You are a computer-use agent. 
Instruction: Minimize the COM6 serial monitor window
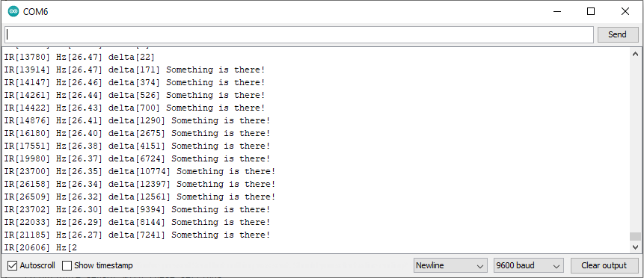(x=557, y=11)
